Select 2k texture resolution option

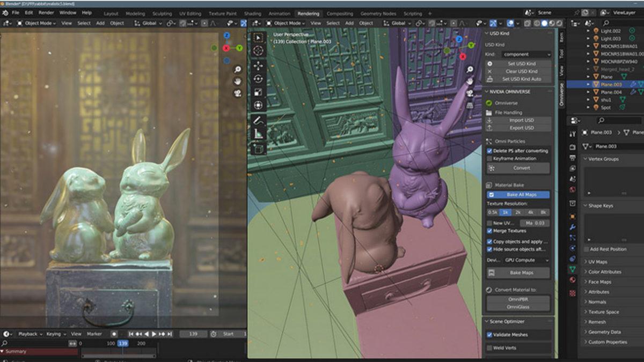[x=518, y=212]
